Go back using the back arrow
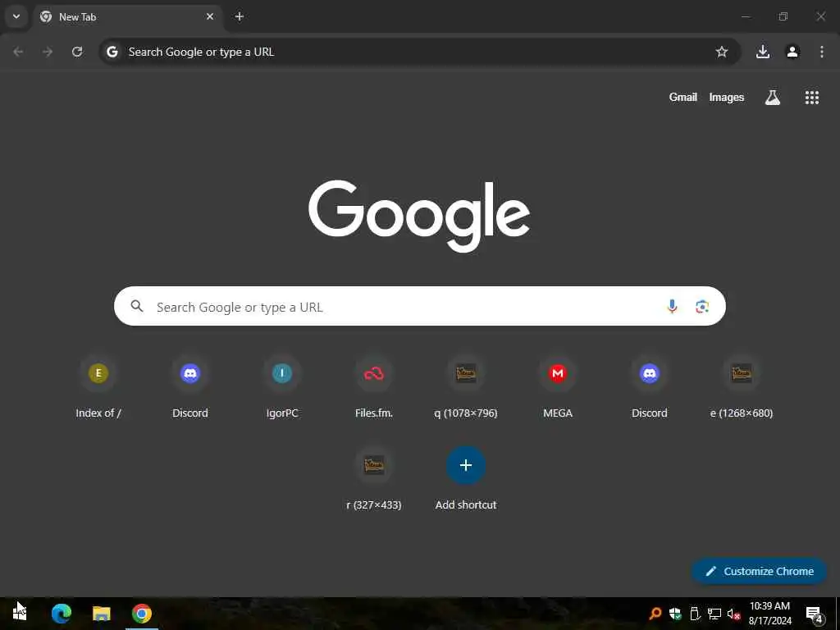 coord(18,52)
